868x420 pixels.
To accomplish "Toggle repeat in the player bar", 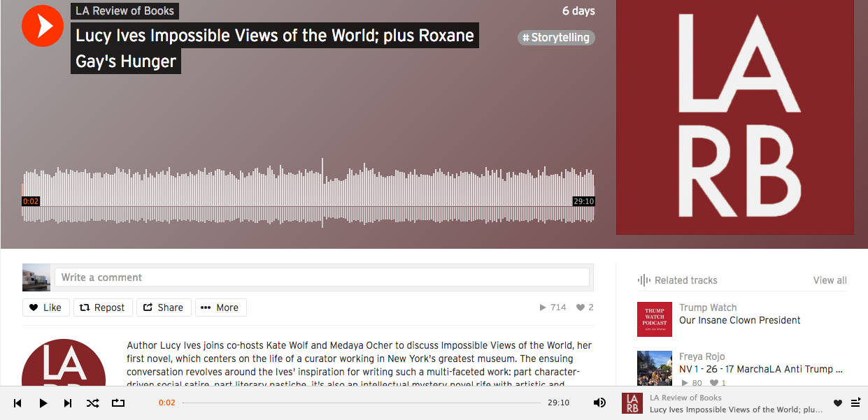I will 118,403.
